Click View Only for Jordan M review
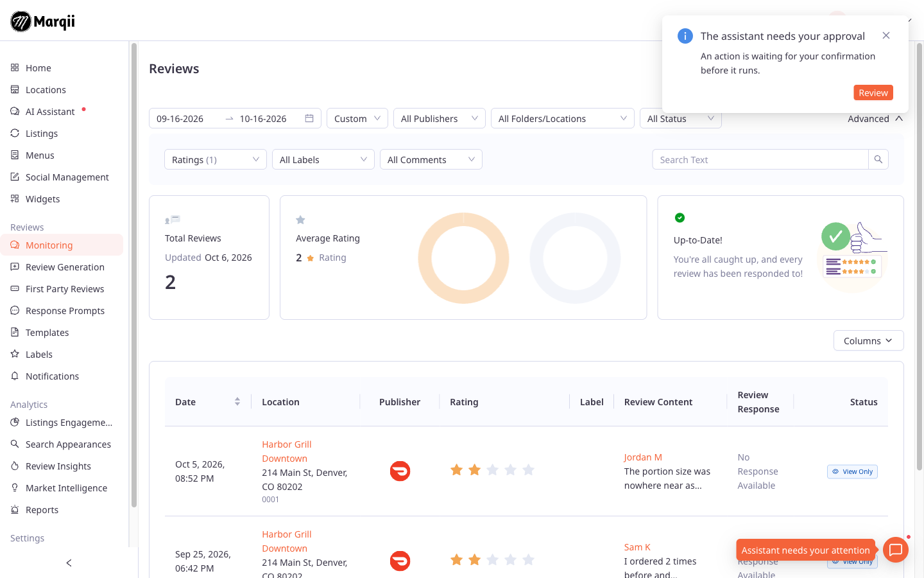Screen dimensions: 924x578 coord(852,471)
